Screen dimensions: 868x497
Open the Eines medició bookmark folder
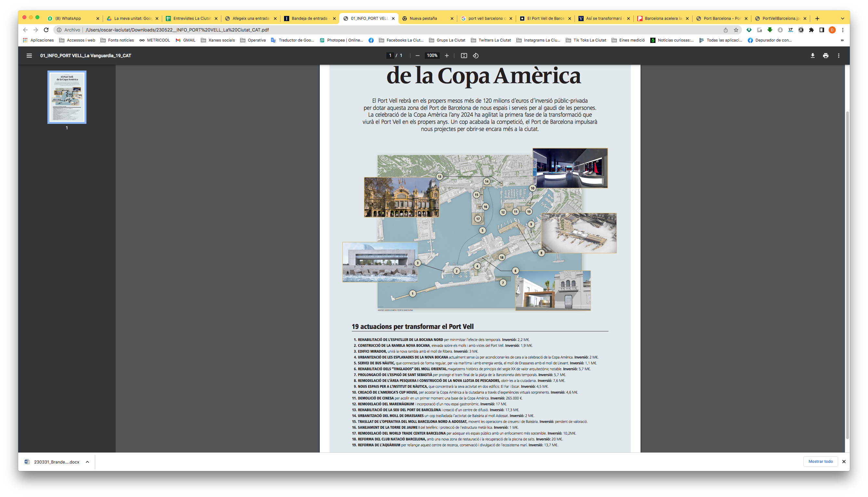628,40
